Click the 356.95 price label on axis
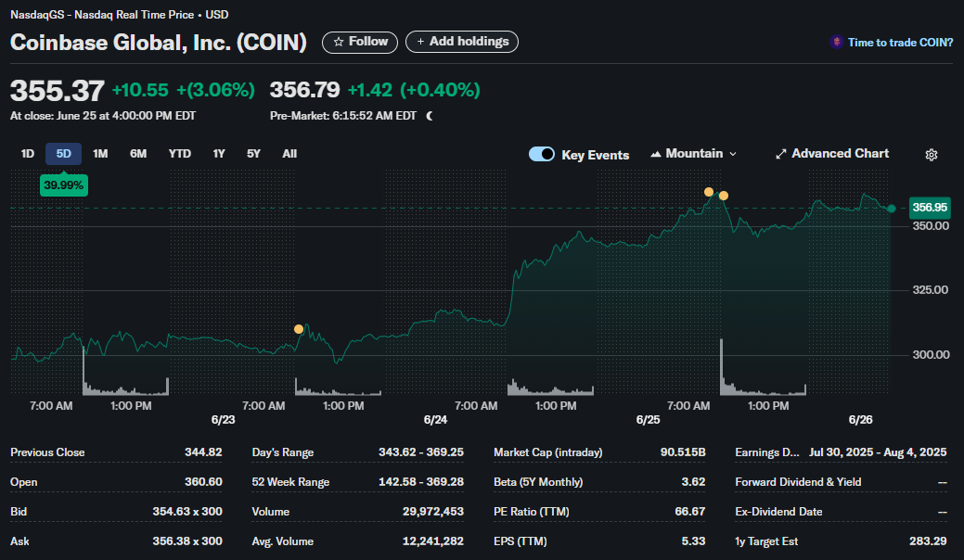964x560 pixels. pyautogui.click(x=930, y=208)
